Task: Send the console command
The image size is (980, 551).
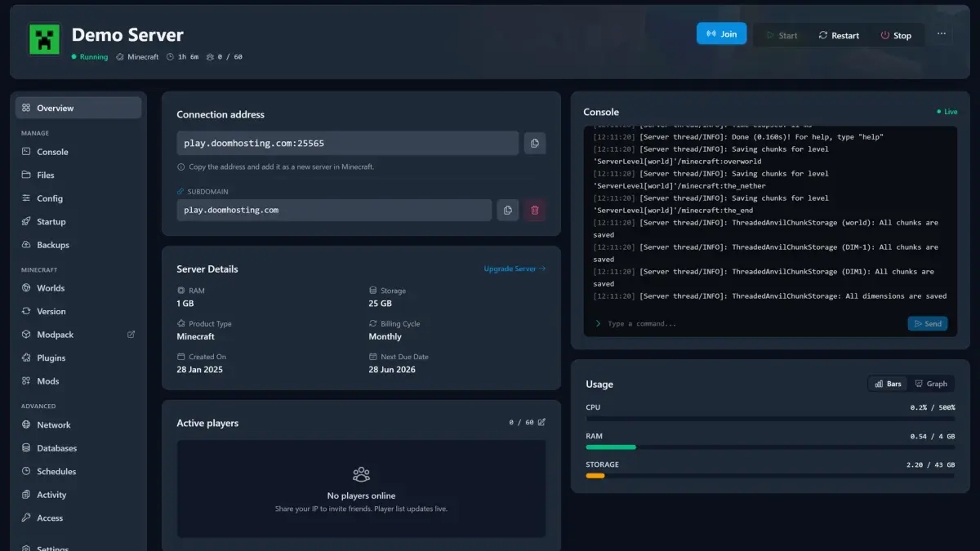Action: click(x=928, y=323)
